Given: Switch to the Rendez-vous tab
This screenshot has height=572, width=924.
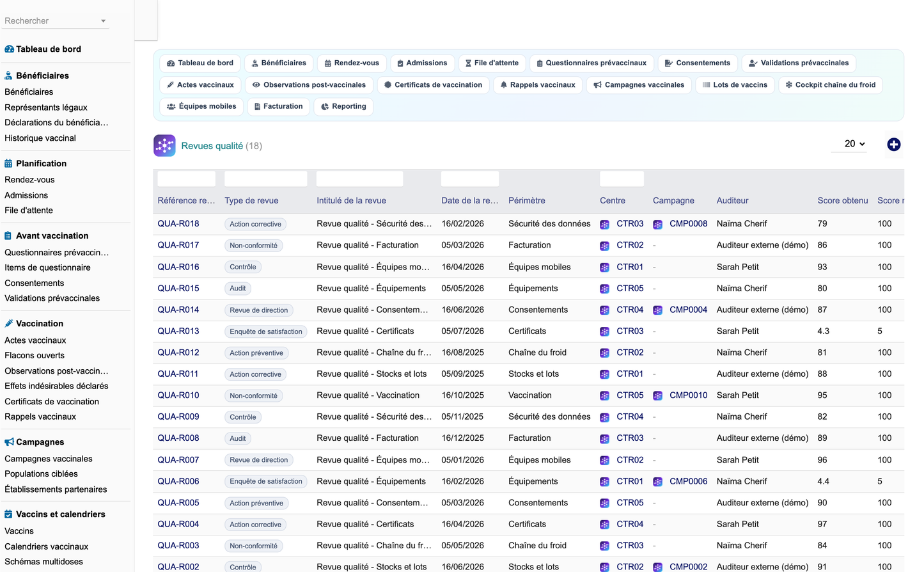Looking at the screenshot, I should pyautogui.click(x=352, y=63).
